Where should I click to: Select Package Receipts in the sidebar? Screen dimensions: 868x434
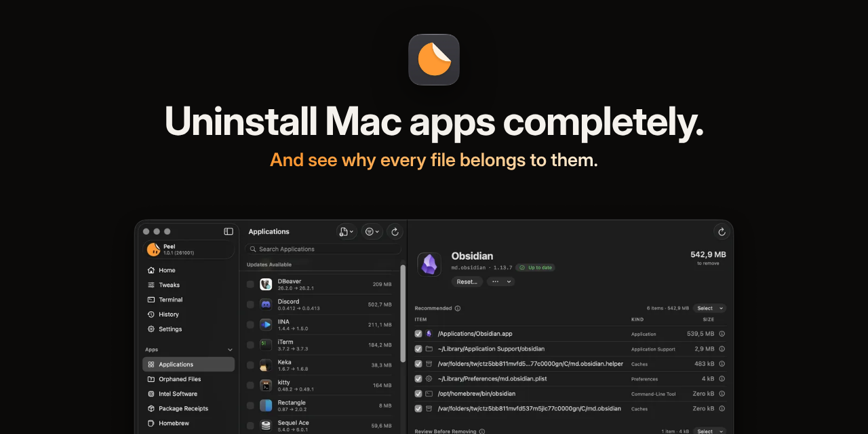tap(189, 408)
